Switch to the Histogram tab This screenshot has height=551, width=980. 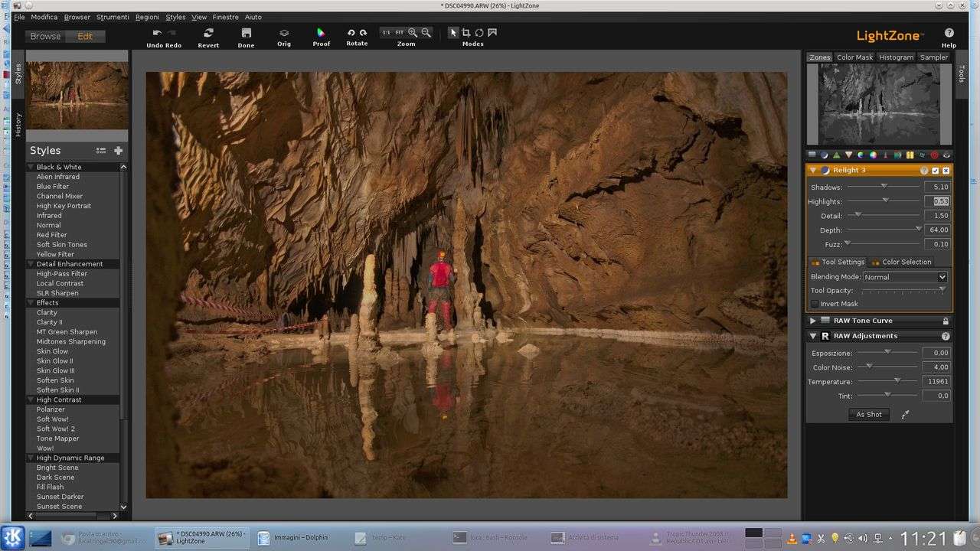[x=896, y=57]
